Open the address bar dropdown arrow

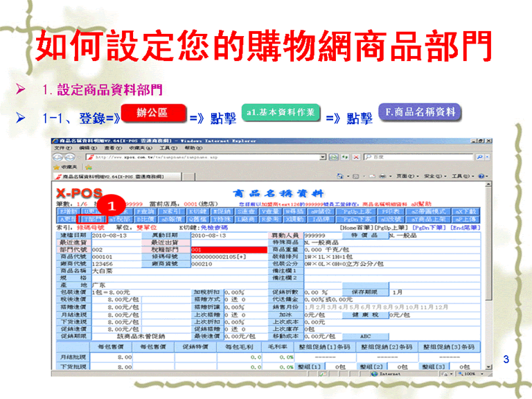coord(323,157)
